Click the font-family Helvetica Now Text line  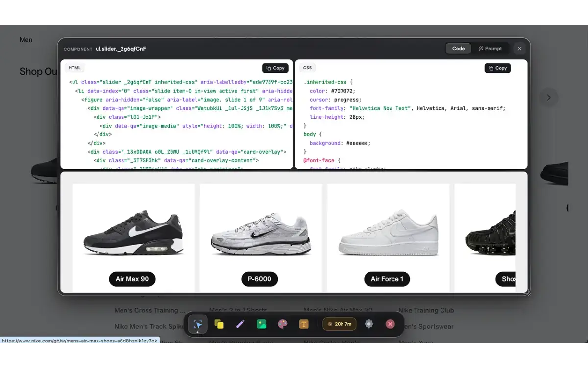(407, 108)
